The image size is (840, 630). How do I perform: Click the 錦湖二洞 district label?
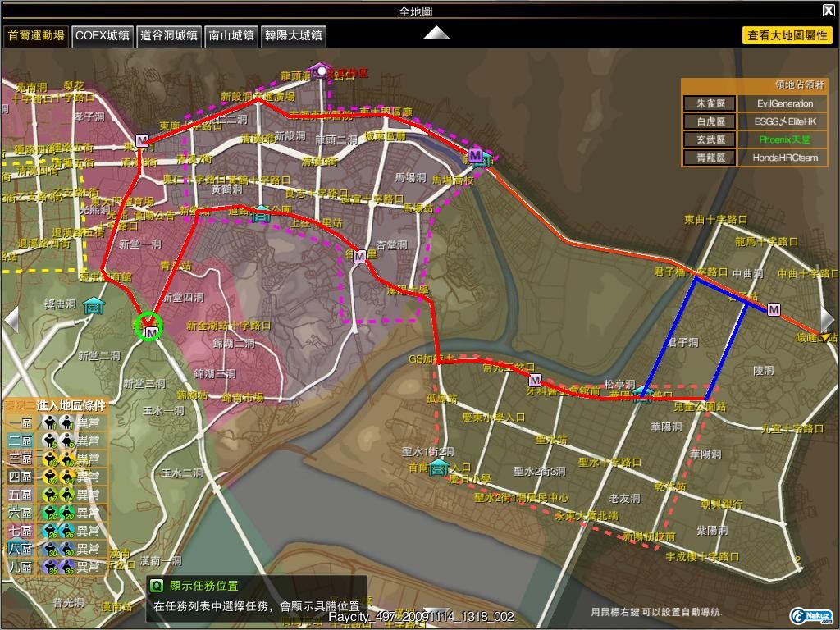click(x=234, y=344)
